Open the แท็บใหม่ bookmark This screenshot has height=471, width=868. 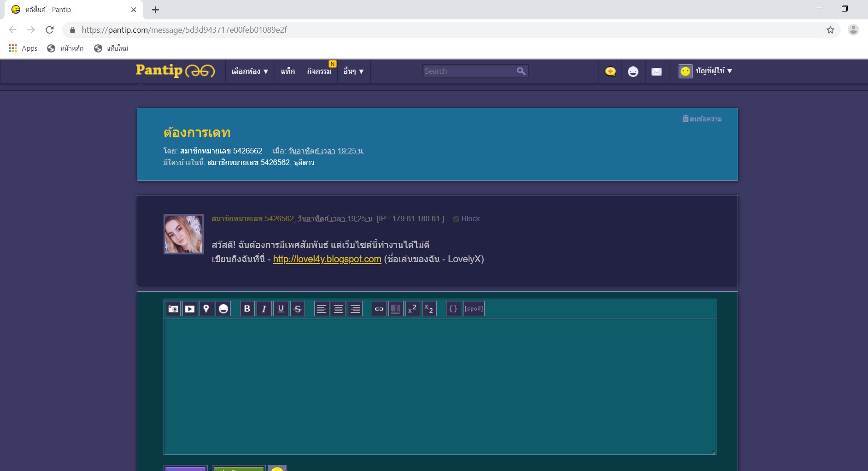point(111,48)
